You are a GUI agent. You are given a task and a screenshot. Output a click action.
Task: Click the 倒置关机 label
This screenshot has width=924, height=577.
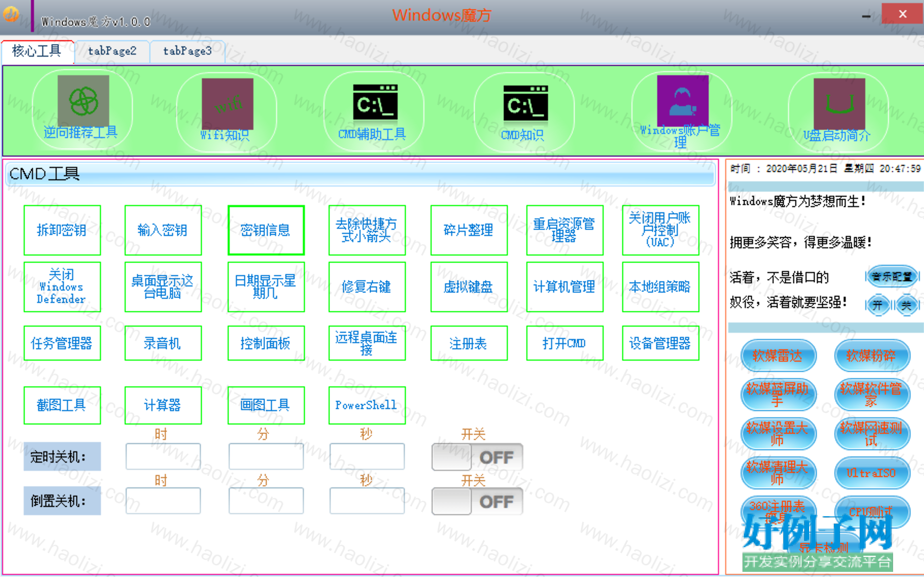[x=62, y=501]
